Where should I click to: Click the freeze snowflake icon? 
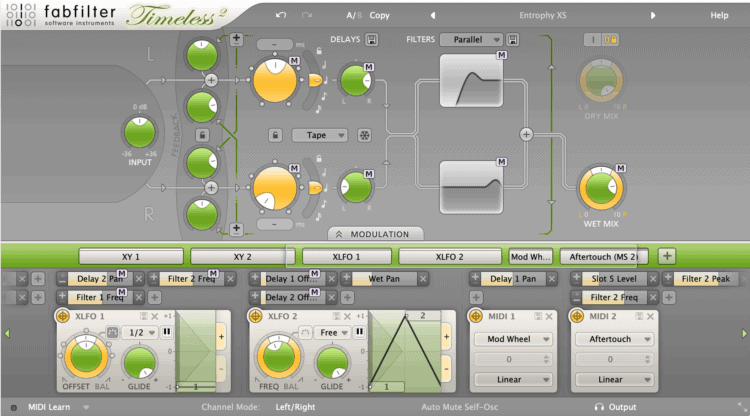point(364,135)
